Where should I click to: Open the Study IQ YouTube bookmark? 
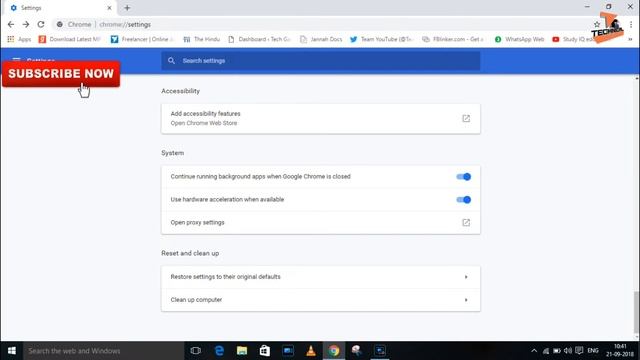(572, 39)
